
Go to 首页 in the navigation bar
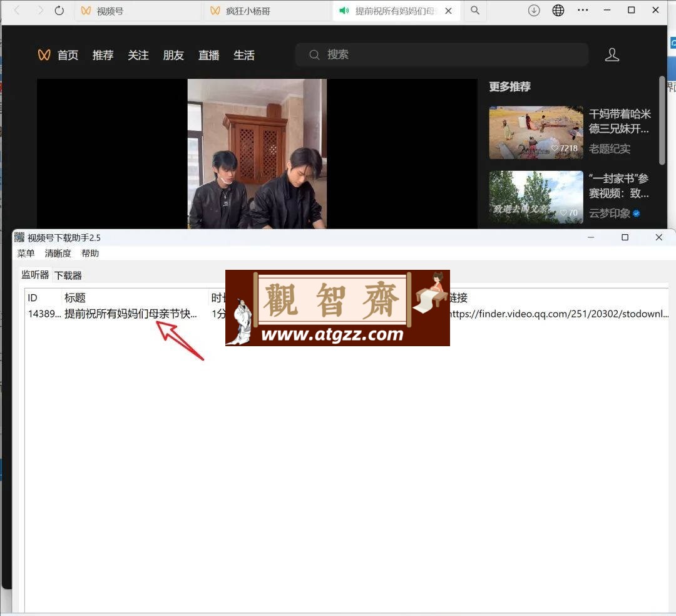click(68, 55)
